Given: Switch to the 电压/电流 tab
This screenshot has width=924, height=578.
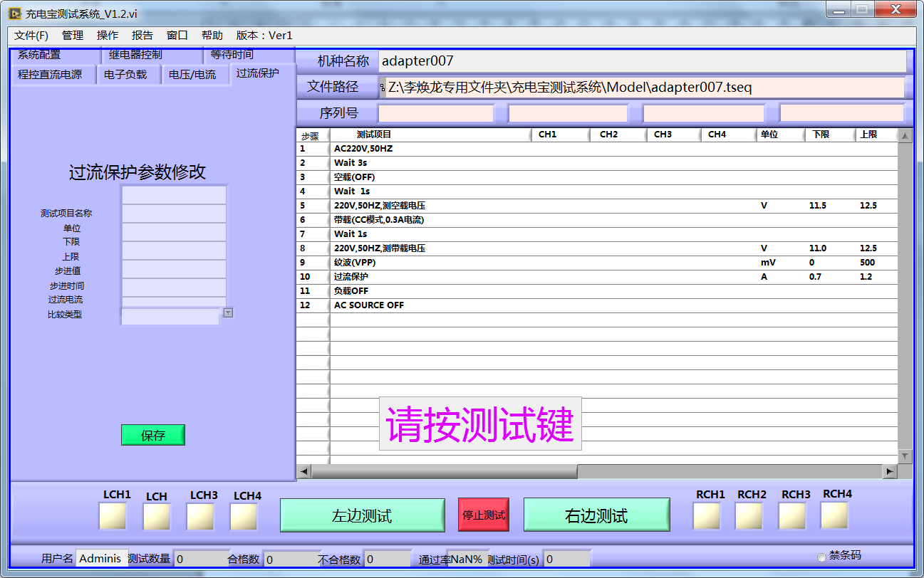Looking at the screenshot, I should tap(195, 74).
